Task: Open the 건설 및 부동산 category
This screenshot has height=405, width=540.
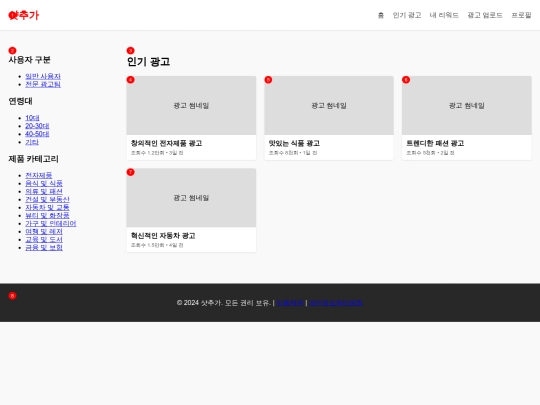Action: 48,199
